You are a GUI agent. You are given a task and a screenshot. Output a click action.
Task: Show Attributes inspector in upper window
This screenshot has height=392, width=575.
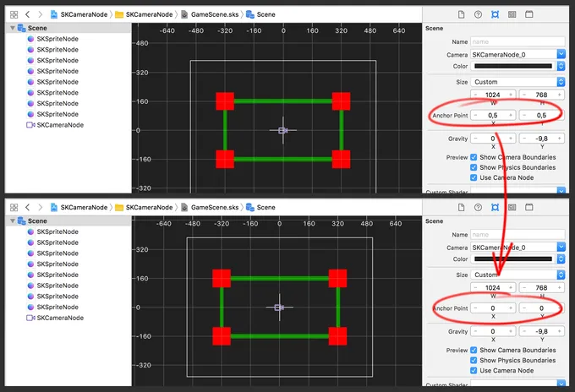(495, 14)
